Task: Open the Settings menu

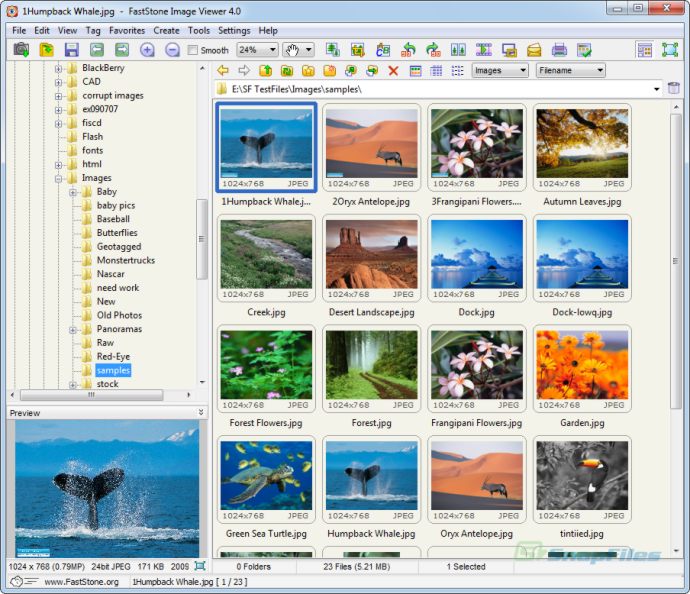Action: click(234, 30)
